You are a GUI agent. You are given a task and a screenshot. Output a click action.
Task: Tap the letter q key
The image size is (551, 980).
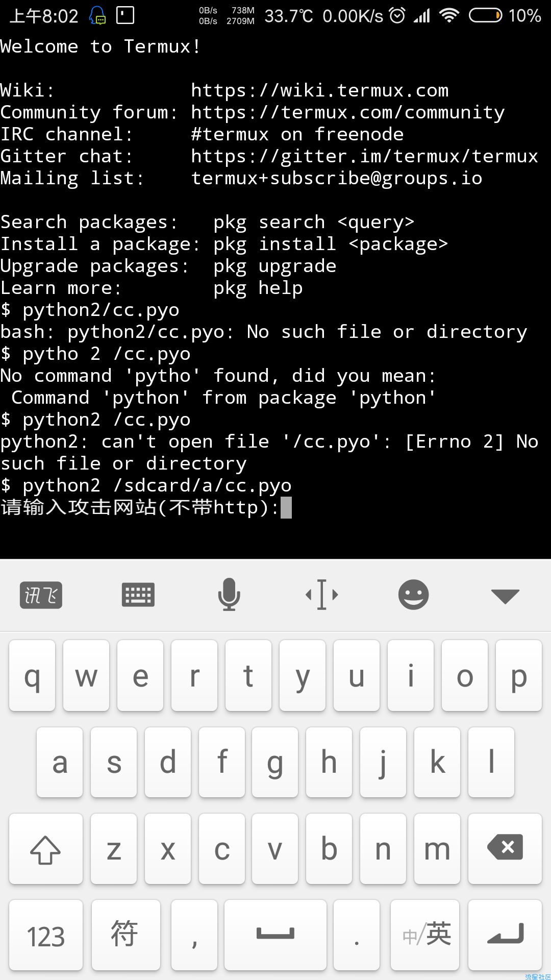click(x=32, y=676)
